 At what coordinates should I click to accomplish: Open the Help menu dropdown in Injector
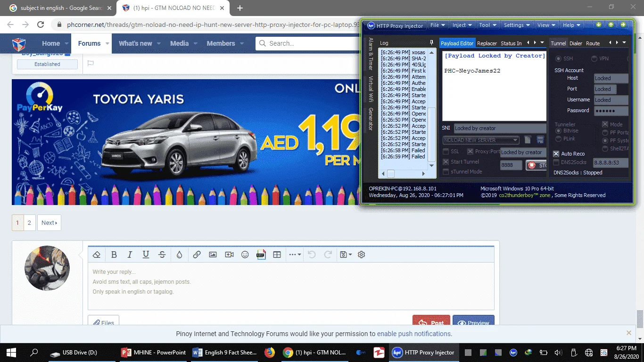(x=571, y=25)
